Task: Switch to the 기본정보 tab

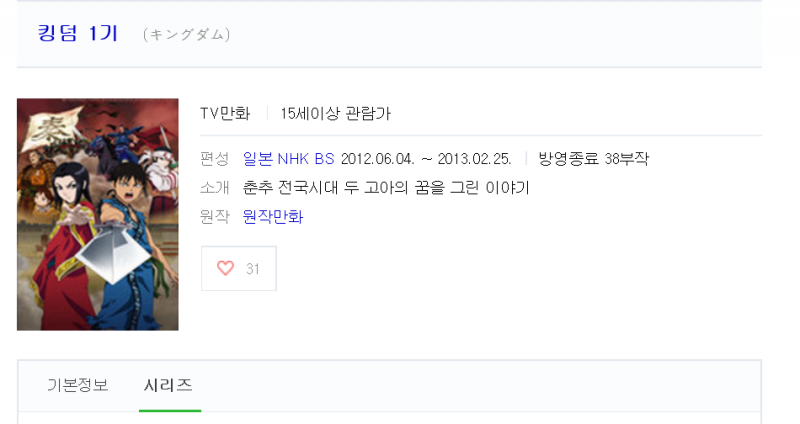Action: (78, 385)
